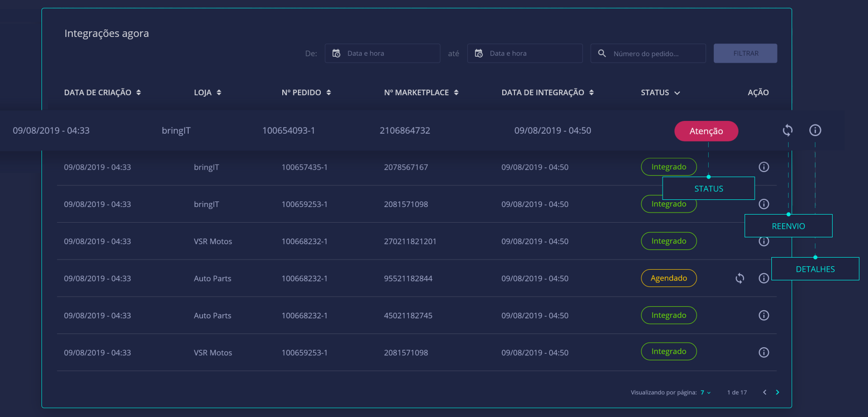The width and height of the screenshot is (868, 417).
Task: Sort by Data de Integração column
Action: (591, 93)
